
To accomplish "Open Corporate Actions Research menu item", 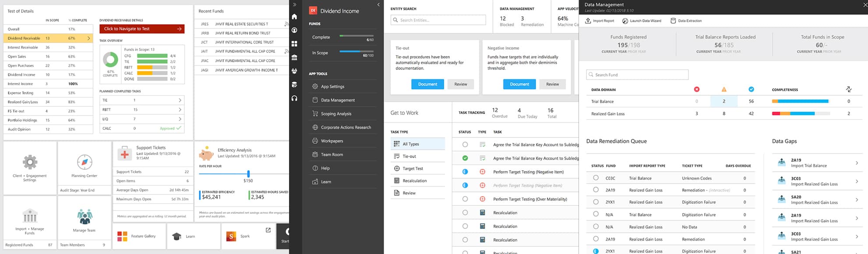I will 342,127.
